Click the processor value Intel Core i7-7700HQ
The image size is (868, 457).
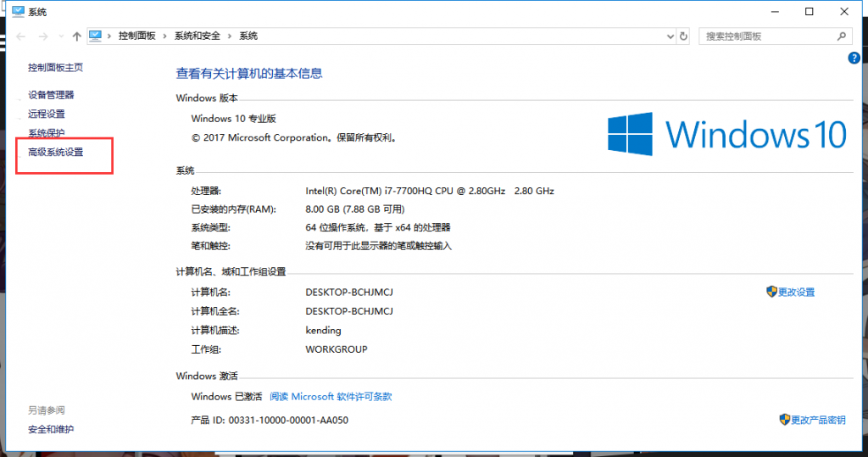click(x=430, y=191)
